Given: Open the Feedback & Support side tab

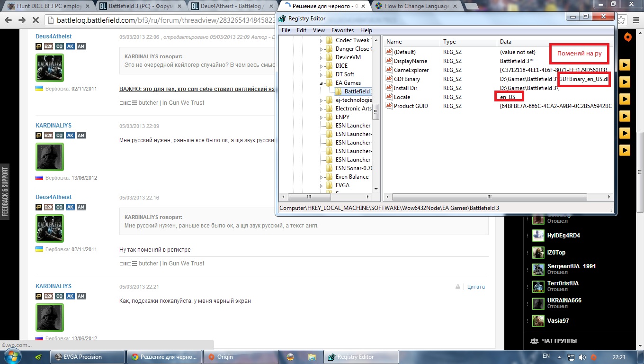Looking at the screenshot, I should pos(5,191).
